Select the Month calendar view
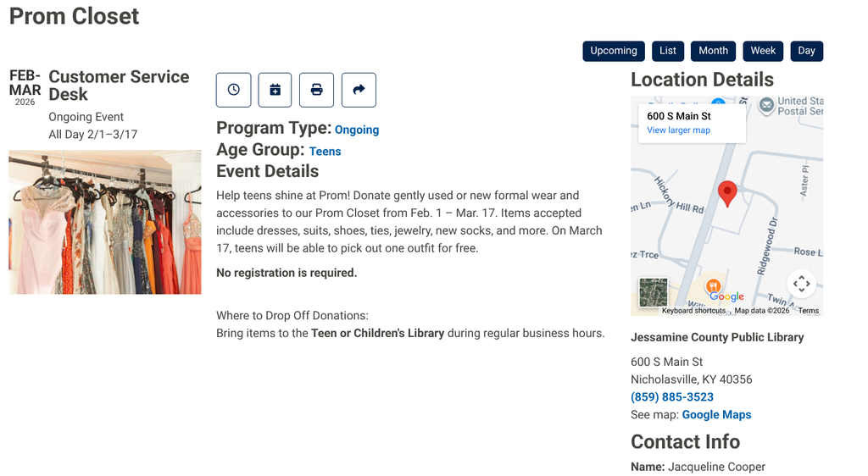The width and height of the screenshot is (868, 476). [x=713, y=51]
